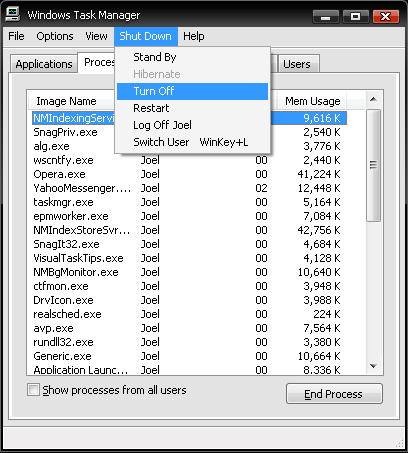This screenshot has height=453, width=408.
Task: Switch to the Applications tab
Action: (x=44, y=64)
